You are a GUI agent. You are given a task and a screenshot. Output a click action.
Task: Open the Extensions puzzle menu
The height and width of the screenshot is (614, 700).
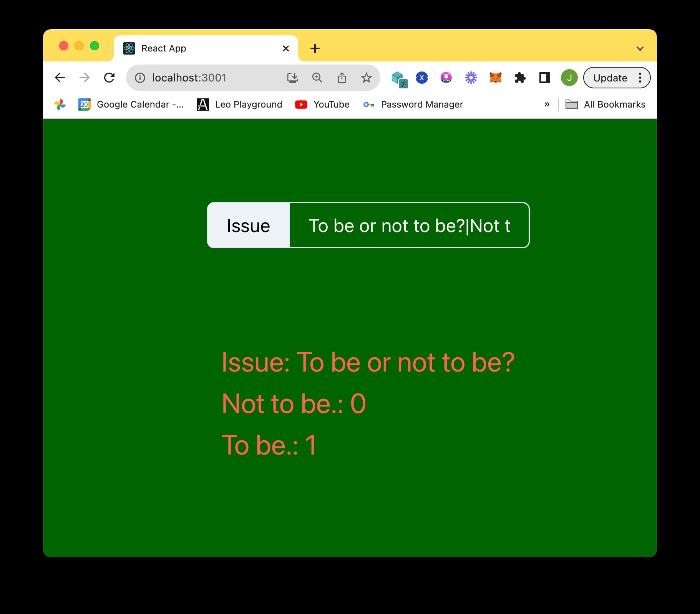[x=520, y=78]
